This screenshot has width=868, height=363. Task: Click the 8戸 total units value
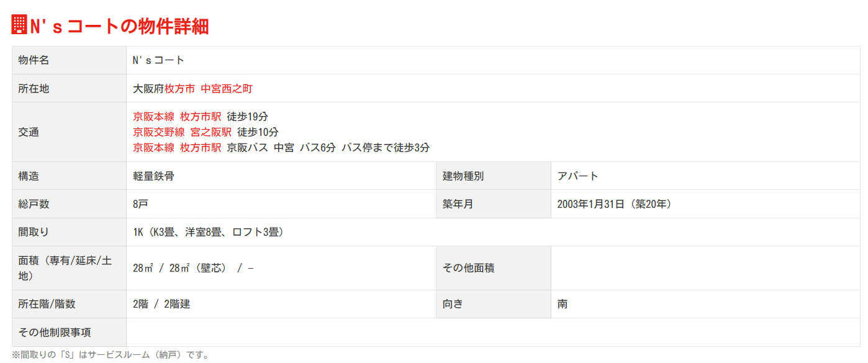[140, 204]
